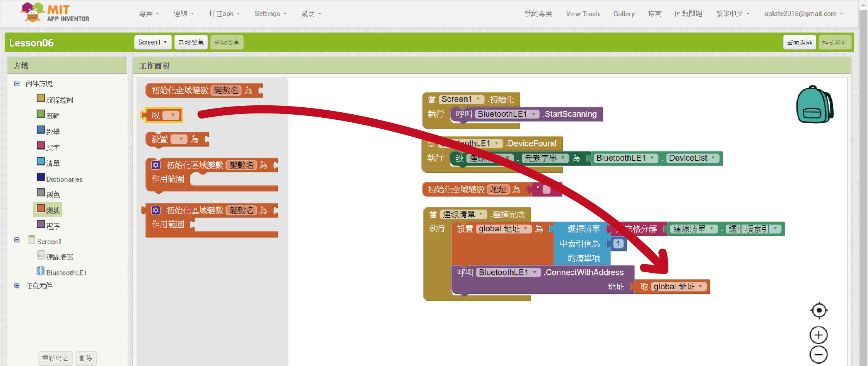This screenshot has height=366, width=868.
Task: Open the Screen1 screen selector dropdown
Action: (152, 42)
